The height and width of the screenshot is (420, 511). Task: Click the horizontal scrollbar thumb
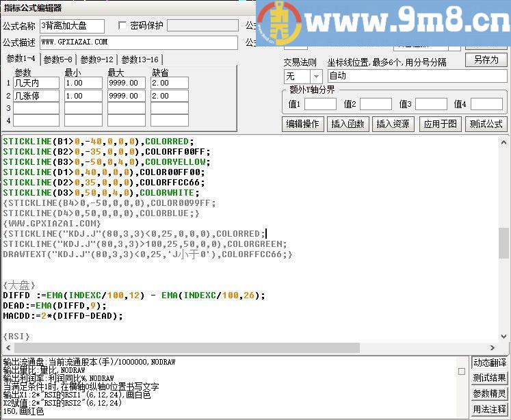(x=187, y=347)
